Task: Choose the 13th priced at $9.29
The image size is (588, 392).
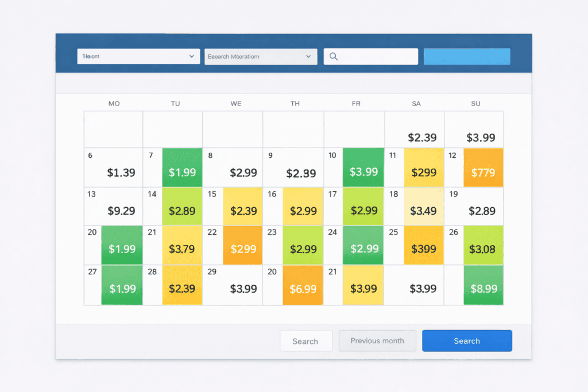Action: 121,211
